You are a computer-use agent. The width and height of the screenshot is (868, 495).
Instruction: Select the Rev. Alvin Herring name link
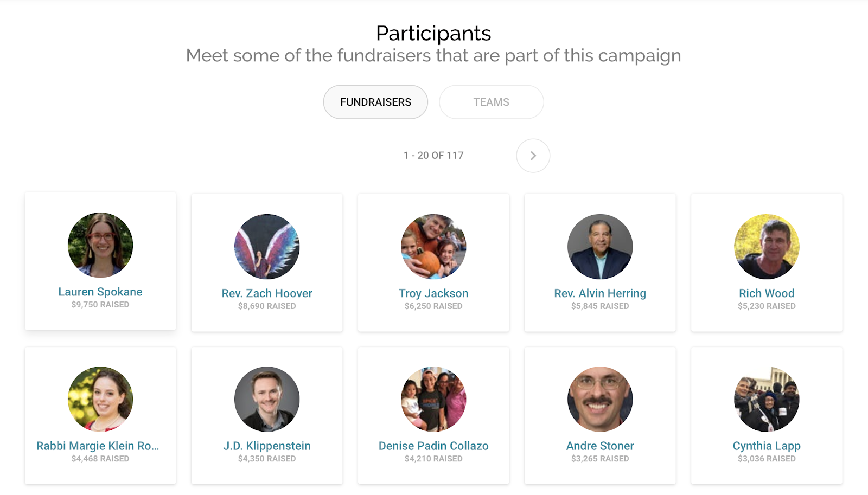(600, 293)
